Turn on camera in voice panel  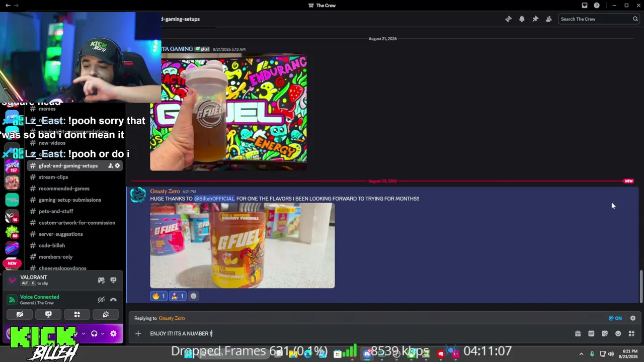[20, 314]
